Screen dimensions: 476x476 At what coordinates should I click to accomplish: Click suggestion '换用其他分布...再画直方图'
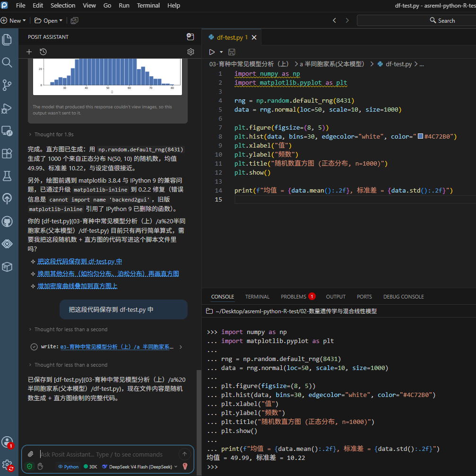click(108, 274)
